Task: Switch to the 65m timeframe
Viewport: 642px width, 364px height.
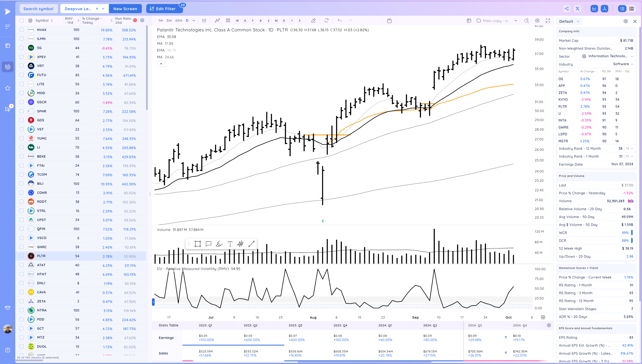Action: coord(179,21)
